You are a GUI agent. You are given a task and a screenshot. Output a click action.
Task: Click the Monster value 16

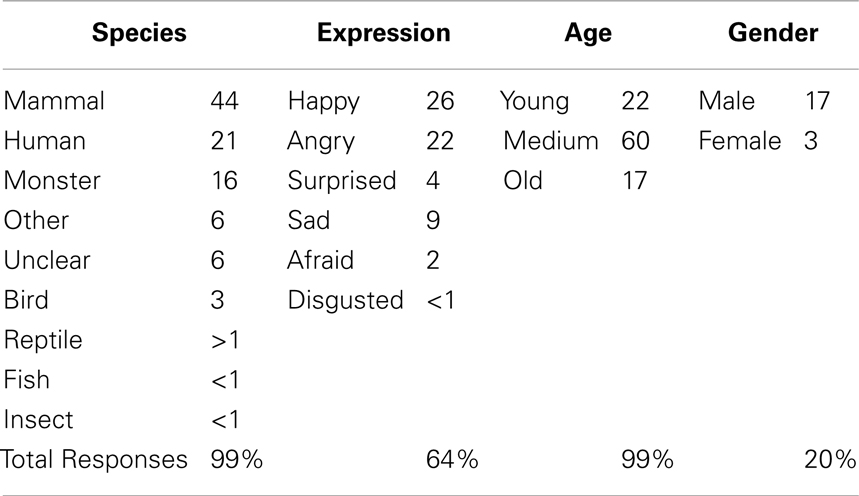pos(224,181)
